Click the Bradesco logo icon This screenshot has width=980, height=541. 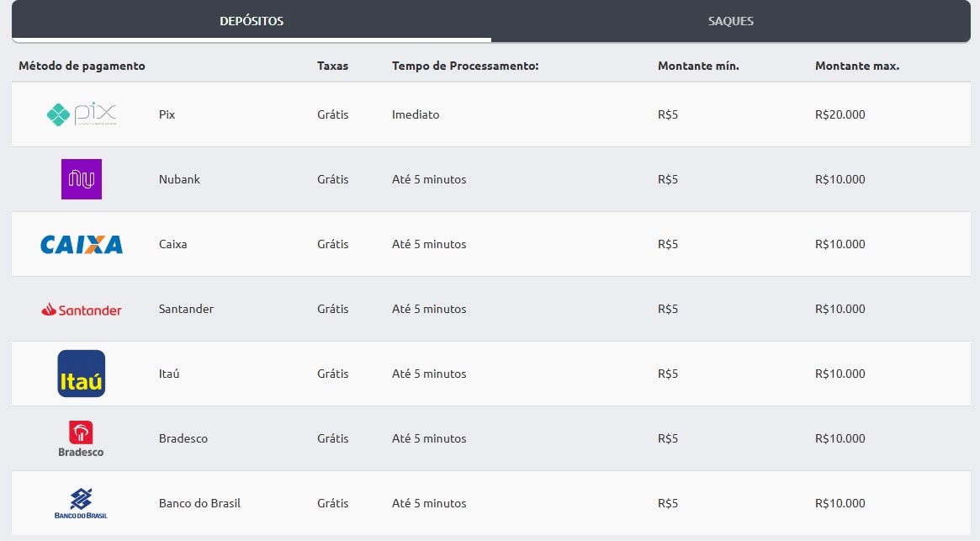(x=81, y=438)
